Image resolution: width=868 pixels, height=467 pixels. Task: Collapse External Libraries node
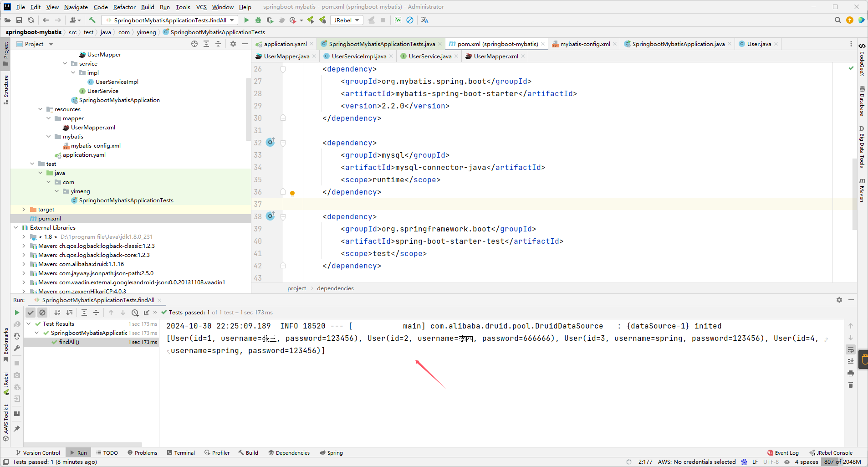(x=15, y=228)
